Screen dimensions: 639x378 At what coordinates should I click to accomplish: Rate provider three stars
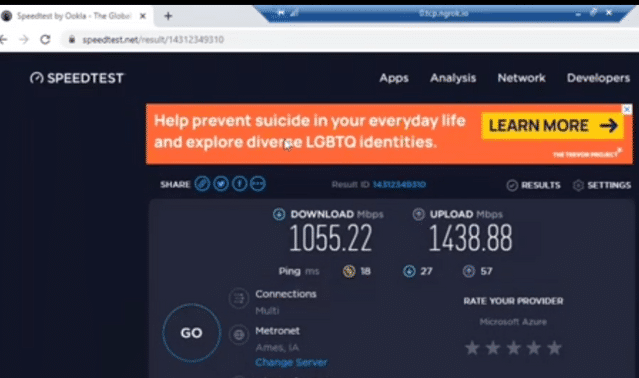(513, 348)
